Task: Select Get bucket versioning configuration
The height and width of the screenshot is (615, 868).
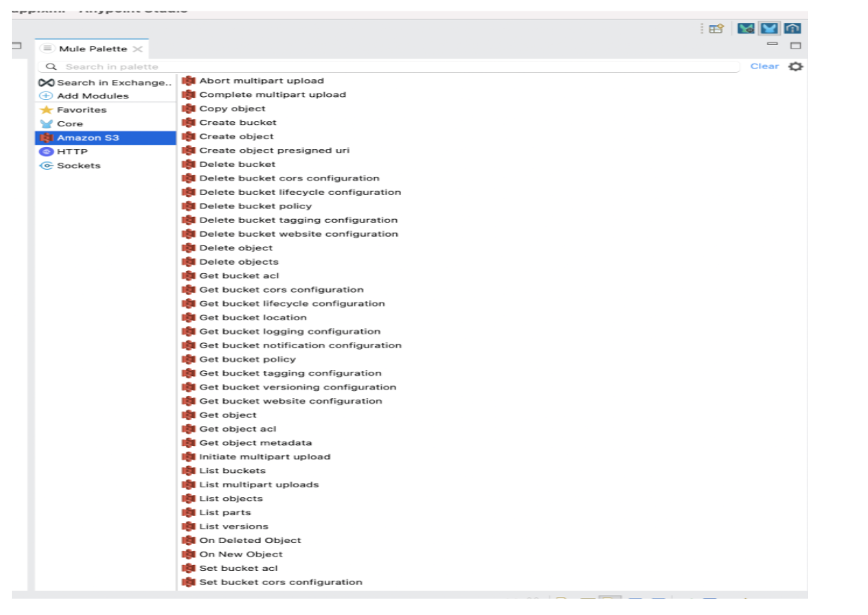Action: tap(298, 387)
